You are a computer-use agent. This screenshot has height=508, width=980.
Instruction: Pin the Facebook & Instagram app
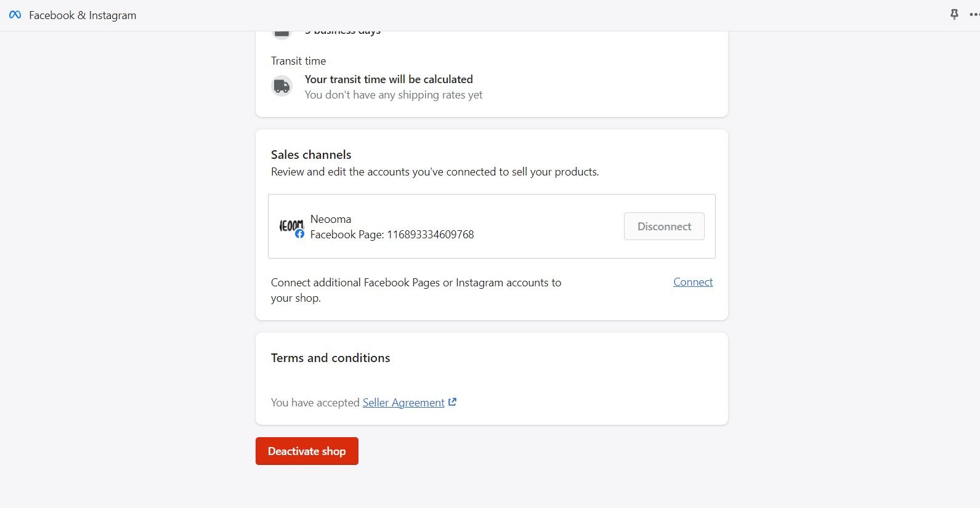(954, 14)
